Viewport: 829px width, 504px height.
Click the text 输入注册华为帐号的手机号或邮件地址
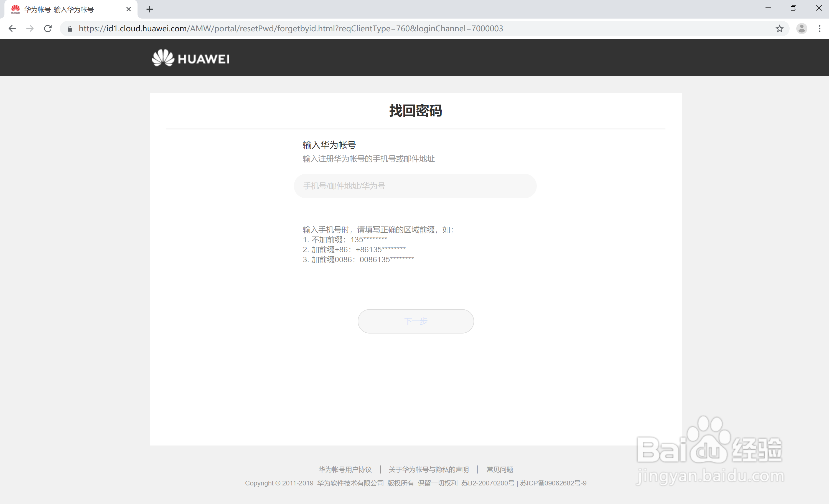(x=368, y=159)
